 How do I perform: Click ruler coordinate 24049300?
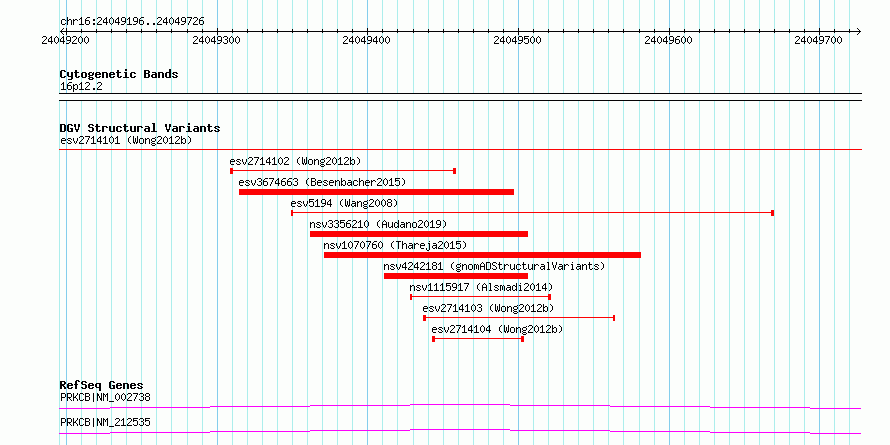[x=217, y=40]
